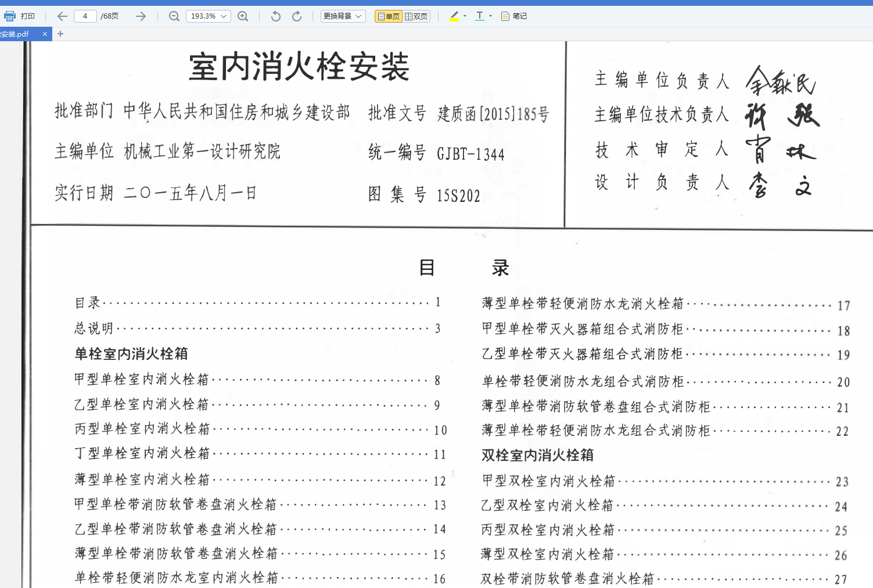
Task: Open the 193.3% zoom level dropdown
Action: point(208,16)
